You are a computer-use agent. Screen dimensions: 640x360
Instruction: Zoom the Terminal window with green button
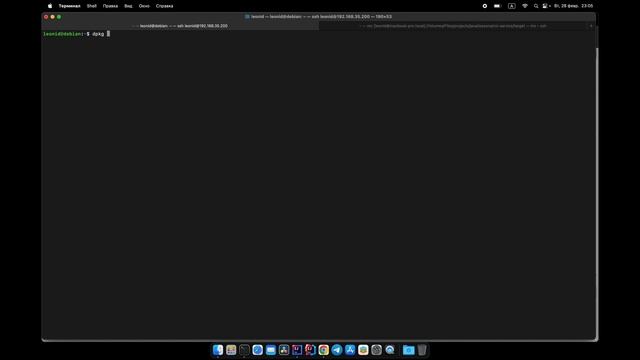coord(59,17)
